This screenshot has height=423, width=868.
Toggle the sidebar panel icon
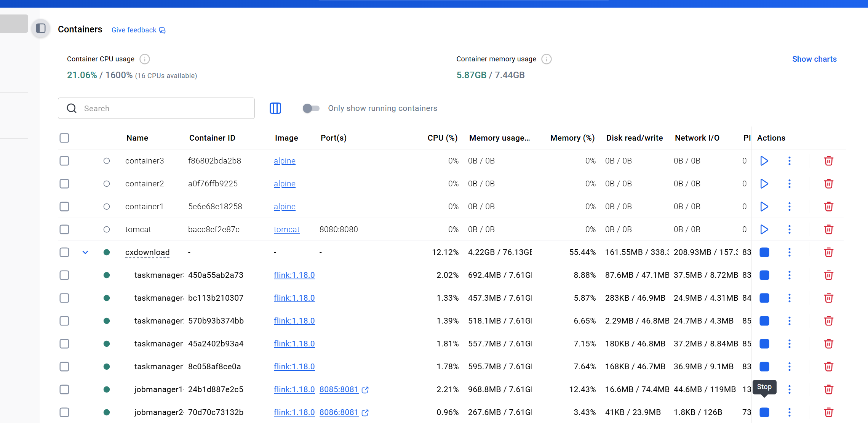(41, 29)
